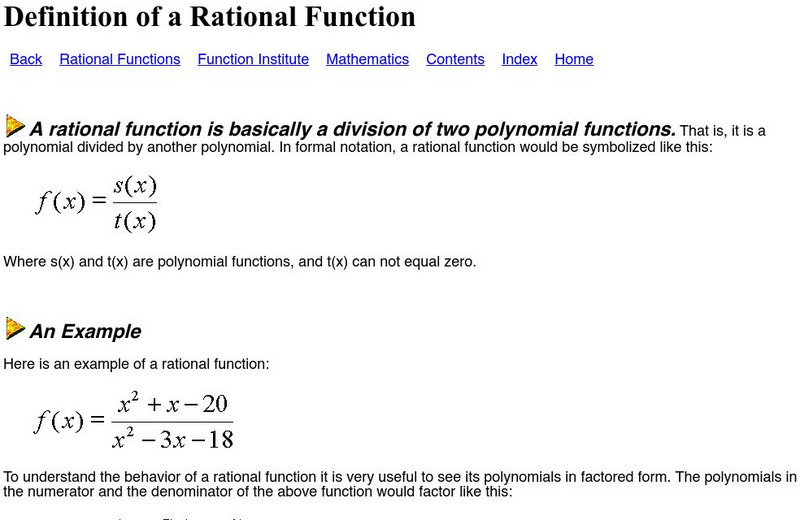Image resolution: width=800 pixels, height=520 pixels.
Task: Click the arrow bullet icon beside An Example
Action: point(15,328)
